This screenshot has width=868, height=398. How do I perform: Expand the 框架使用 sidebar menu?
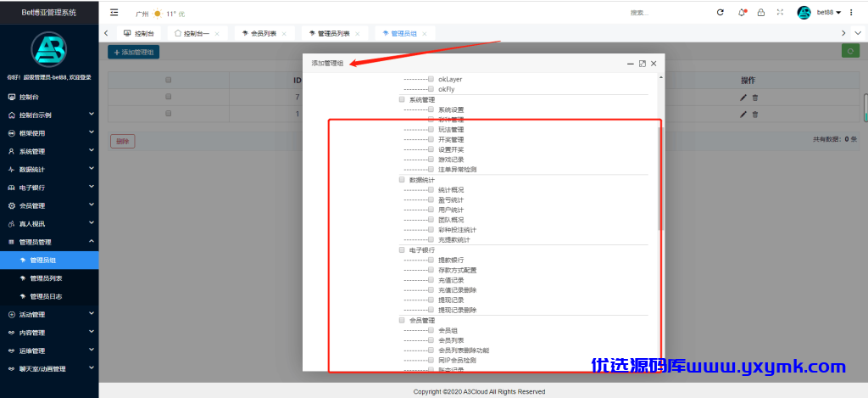click(92, 132)
